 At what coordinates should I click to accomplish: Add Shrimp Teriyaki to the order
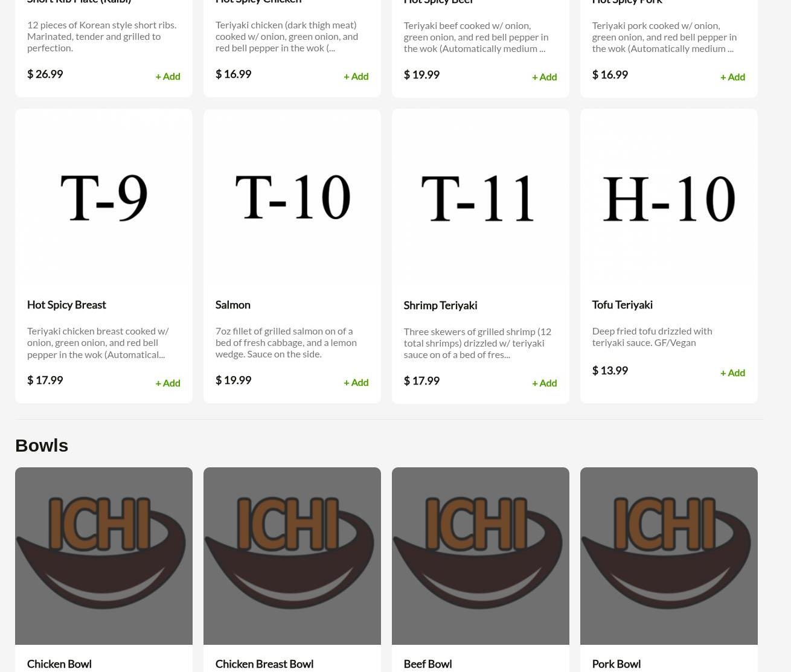pos(545,383)
